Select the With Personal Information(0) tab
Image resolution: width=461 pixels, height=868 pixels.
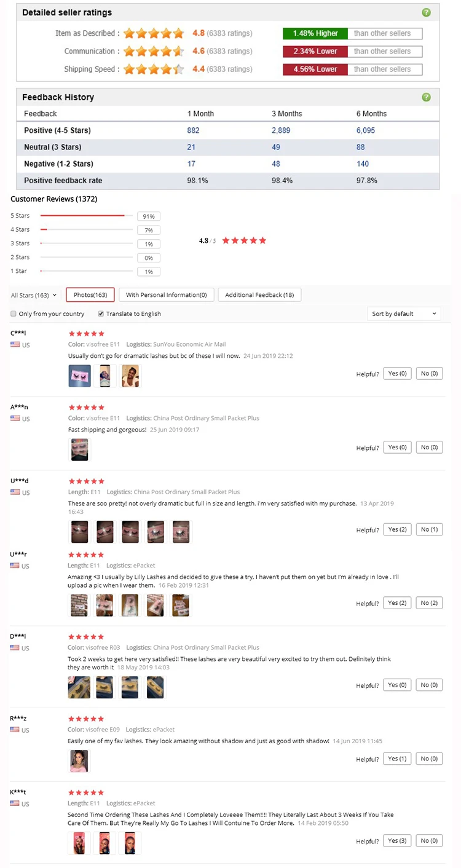tap(166, 295)
